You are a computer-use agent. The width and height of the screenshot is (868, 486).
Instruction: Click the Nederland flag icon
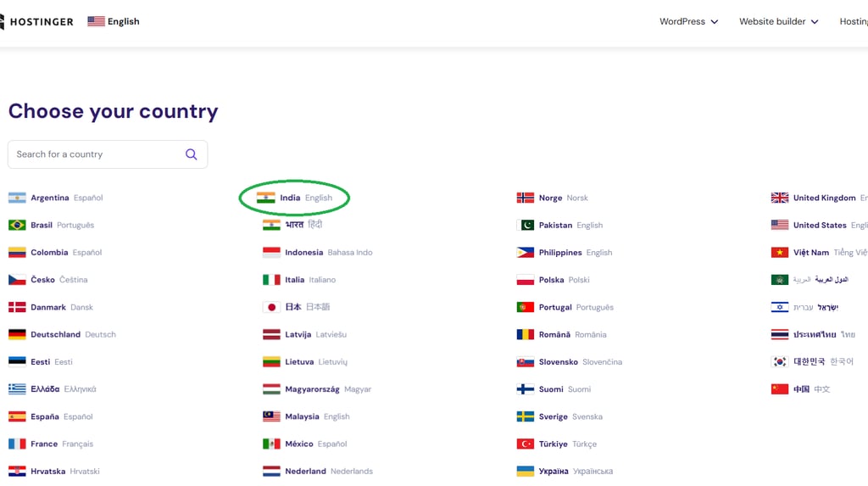[271, 471]
